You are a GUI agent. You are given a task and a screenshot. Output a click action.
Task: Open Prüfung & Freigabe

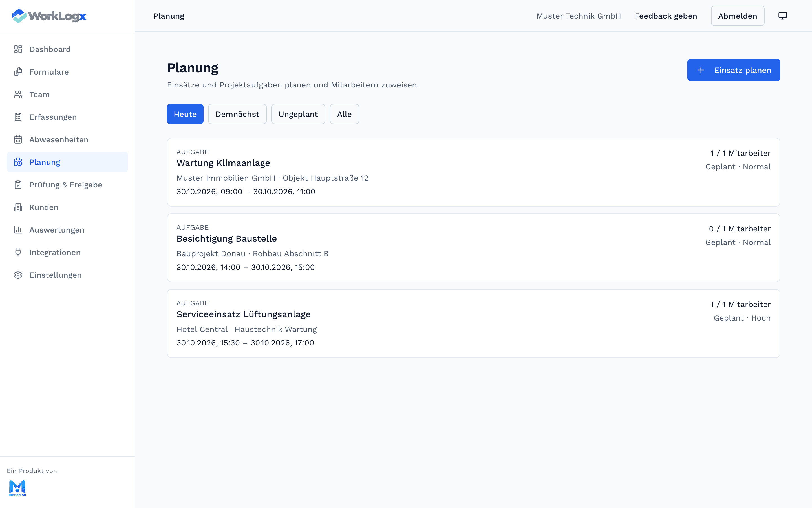(67, 185)
